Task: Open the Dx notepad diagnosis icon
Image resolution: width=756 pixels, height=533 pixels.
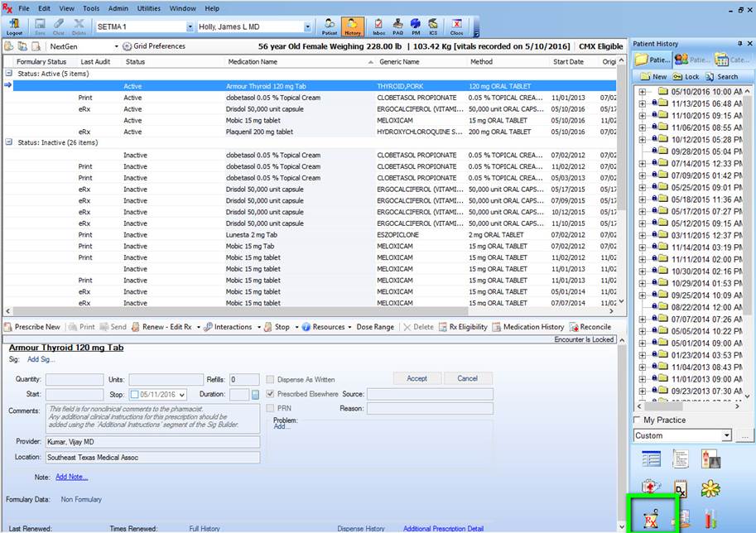Action: tap(681, 488)
